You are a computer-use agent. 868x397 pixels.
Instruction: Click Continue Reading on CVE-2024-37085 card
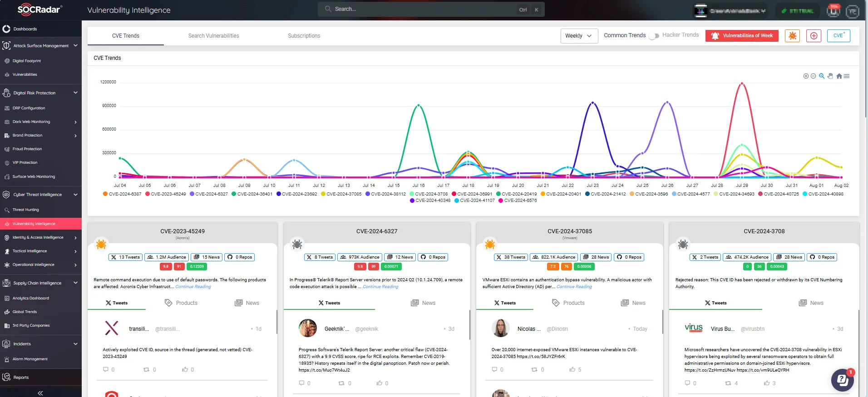574,287
